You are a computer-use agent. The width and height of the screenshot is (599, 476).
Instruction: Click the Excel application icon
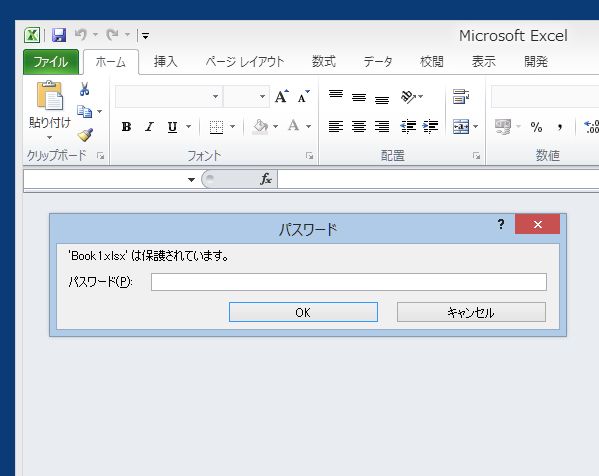coord(32,35)
